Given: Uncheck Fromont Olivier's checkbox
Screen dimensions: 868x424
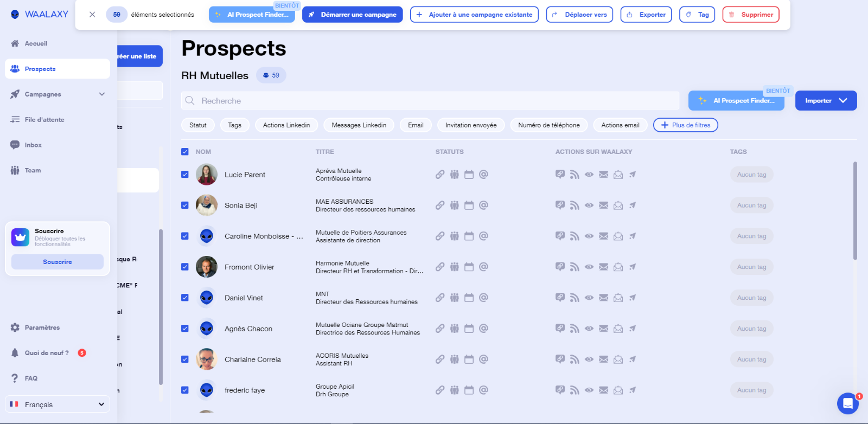Looking at the screenshot, I should point(185,267).
